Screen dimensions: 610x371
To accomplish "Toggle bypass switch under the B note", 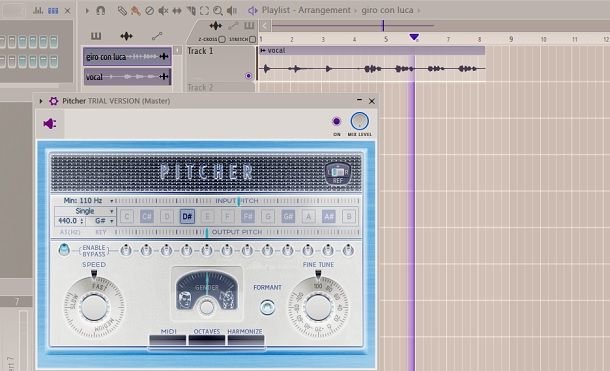I will pyautogui.click(x=348, y=250).
